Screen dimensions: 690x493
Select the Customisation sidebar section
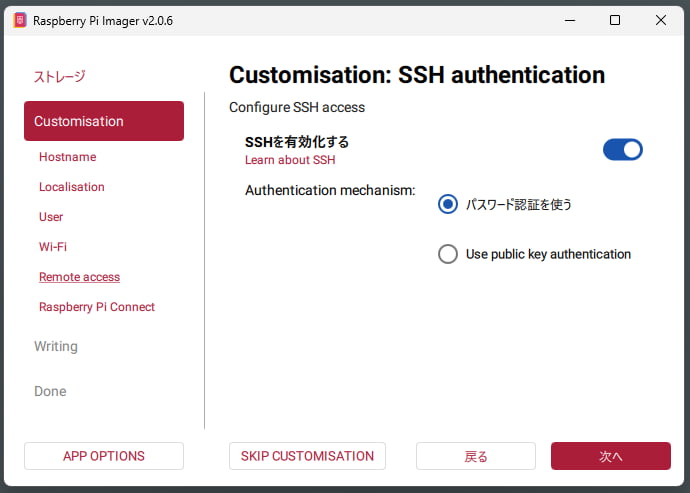(104, 121)
